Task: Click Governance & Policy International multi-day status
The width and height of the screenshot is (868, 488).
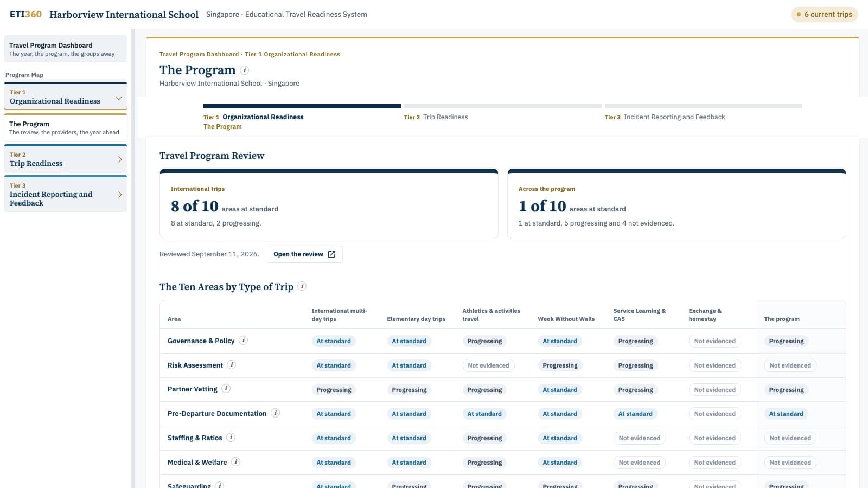Action: coord(334,341)
